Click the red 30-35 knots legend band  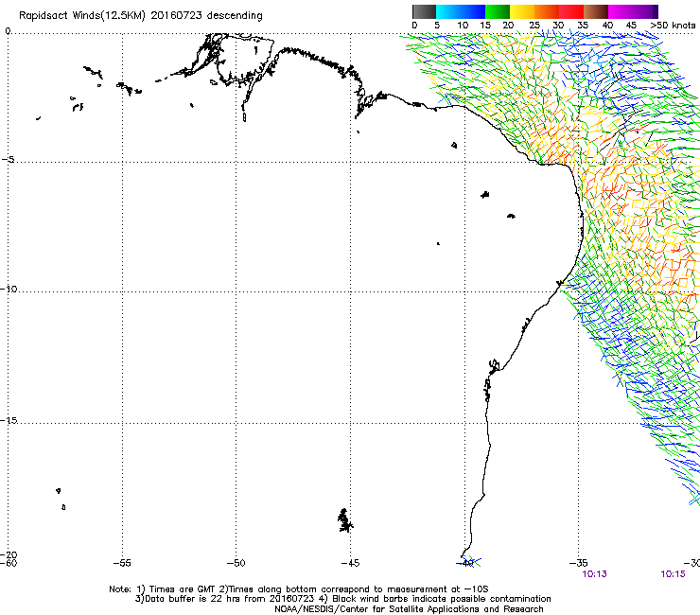point(571,11)
